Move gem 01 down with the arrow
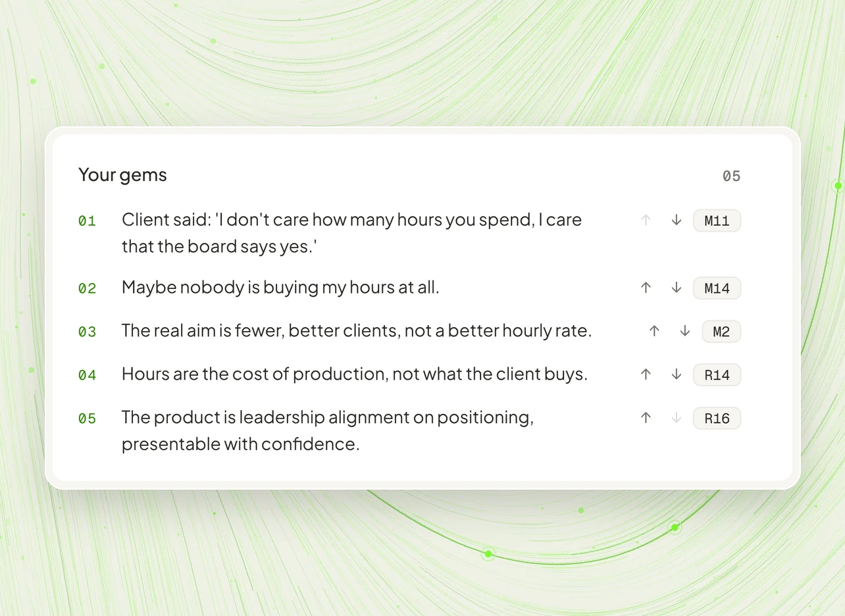This screenshot has width=845, height=616. click(x=676, y=220)
